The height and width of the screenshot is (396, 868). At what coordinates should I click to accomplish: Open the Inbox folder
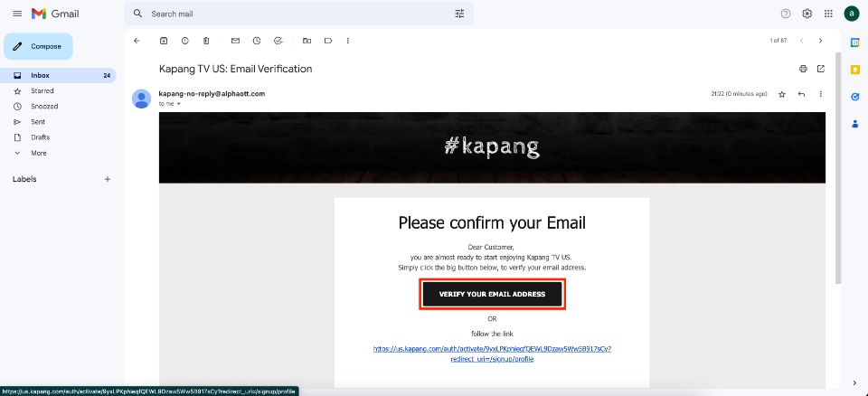[59, 75]
